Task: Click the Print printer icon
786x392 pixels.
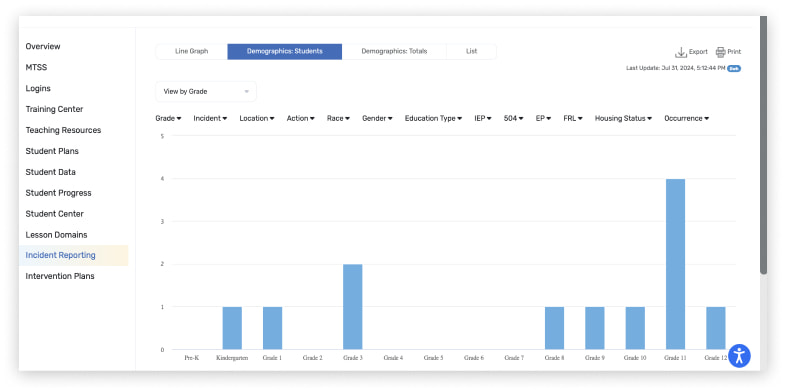Action: pos(720,52)
